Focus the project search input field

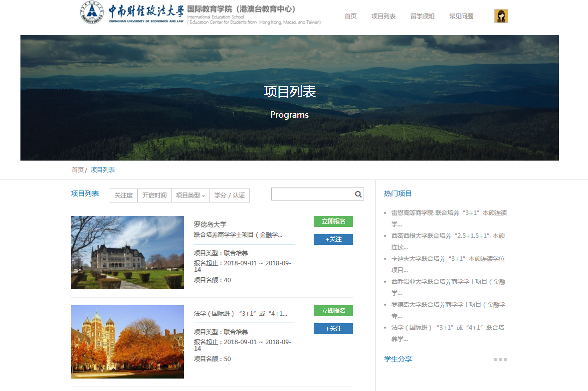click(x=312, y=195)
